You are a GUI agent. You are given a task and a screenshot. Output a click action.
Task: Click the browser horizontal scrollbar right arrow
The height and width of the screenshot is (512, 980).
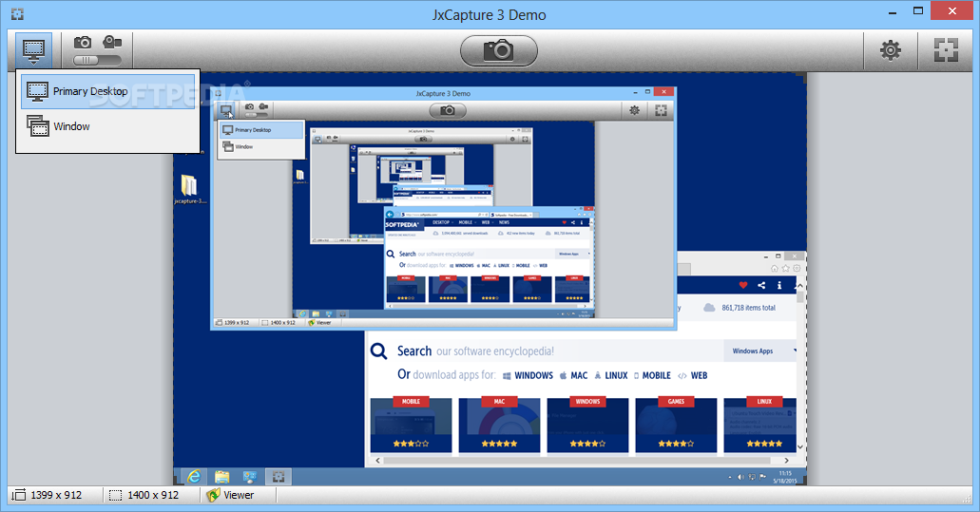tap(786, 460)
